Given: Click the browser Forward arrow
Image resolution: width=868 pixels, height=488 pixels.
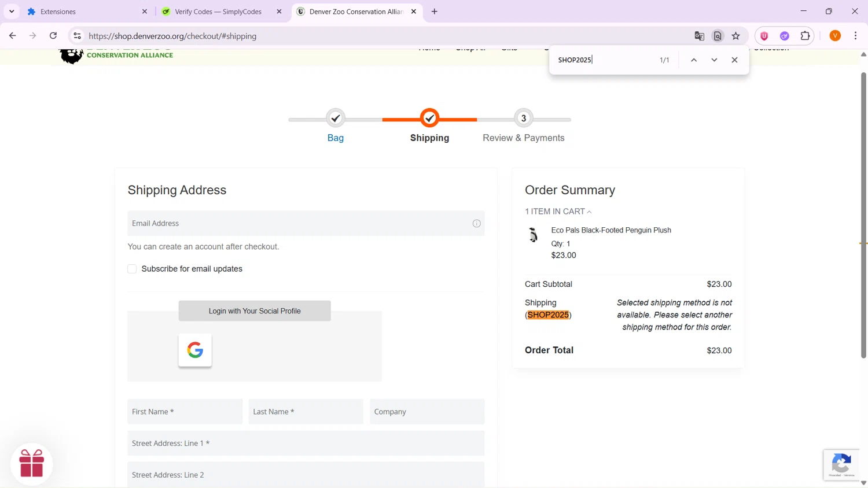Looking at the screenshot, I should (x=33, y=36).
